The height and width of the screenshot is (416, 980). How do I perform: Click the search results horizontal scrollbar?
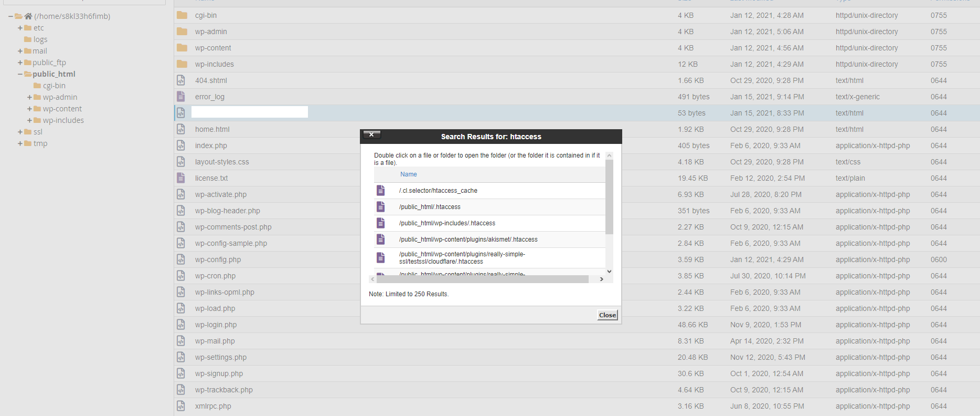pos(482,279)
